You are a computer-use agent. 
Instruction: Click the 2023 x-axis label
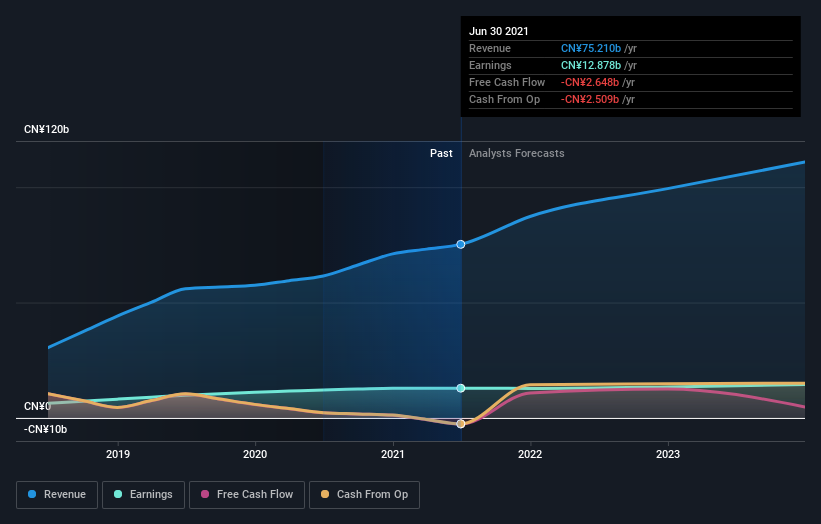(668, 454)
